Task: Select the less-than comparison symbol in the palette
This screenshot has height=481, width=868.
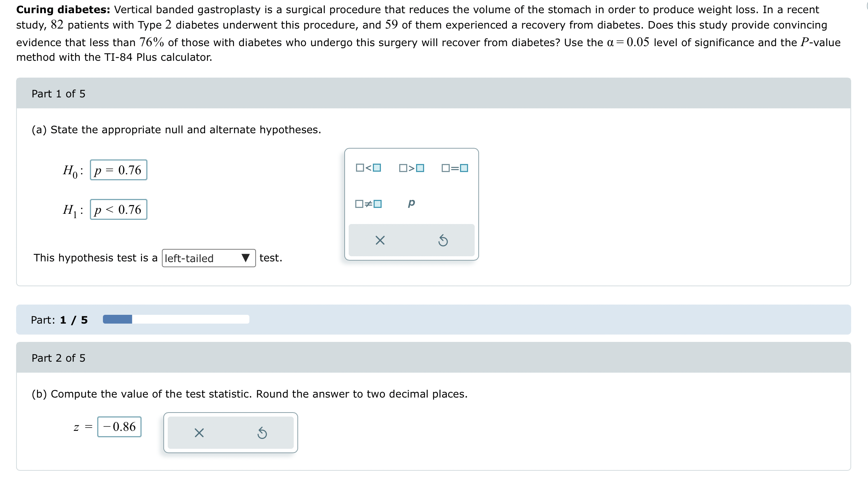Action: (368, 168)
